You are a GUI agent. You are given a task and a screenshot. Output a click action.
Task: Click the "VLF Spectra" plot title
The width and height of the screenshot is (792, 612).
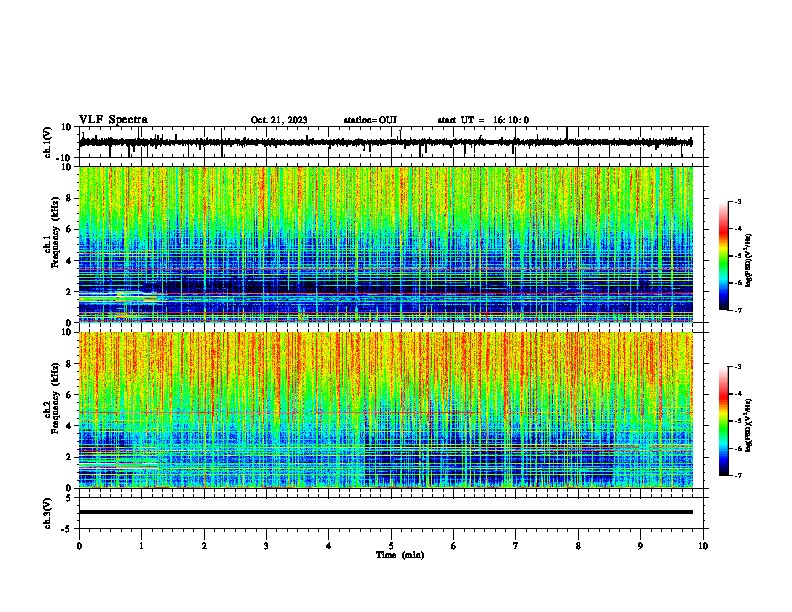tap(113, 120)
